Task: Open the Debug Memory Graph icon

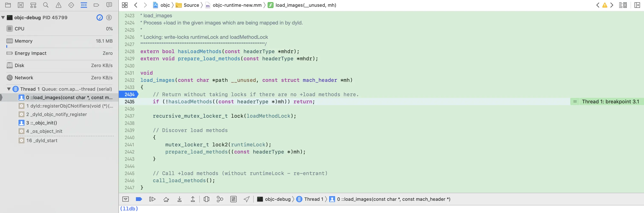Action: point(220,199)
